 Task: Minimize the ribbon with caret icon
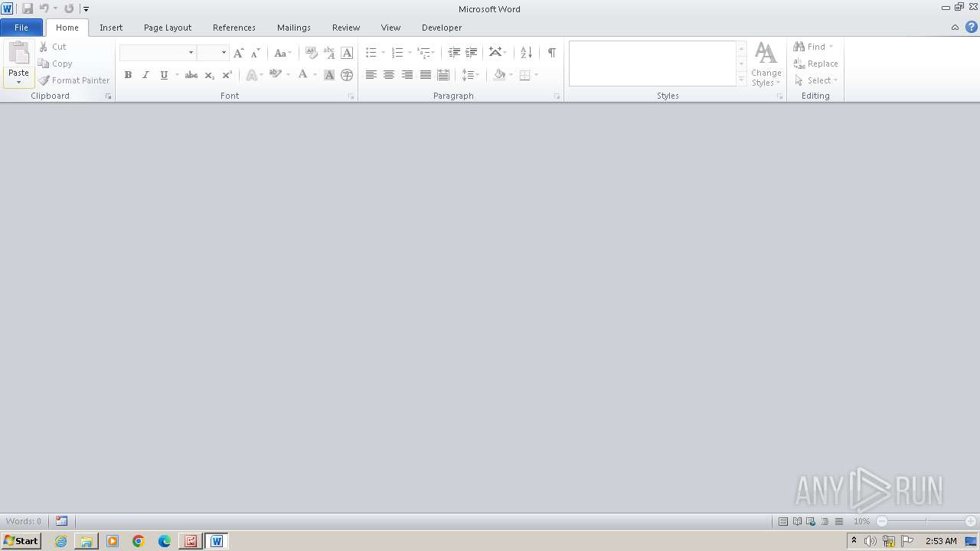955,27
